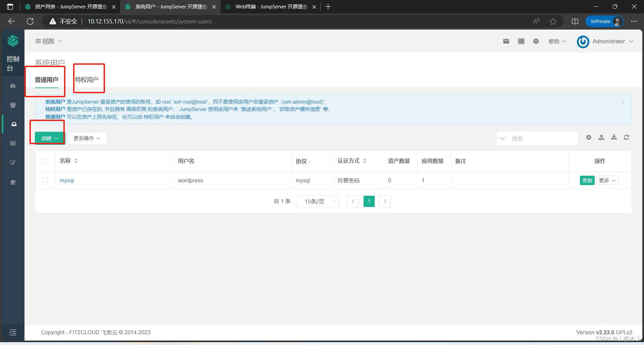This screenshot has height=345, width=644.
Task: Open the browser tab actions menu icon
Action: pos(10,7)
